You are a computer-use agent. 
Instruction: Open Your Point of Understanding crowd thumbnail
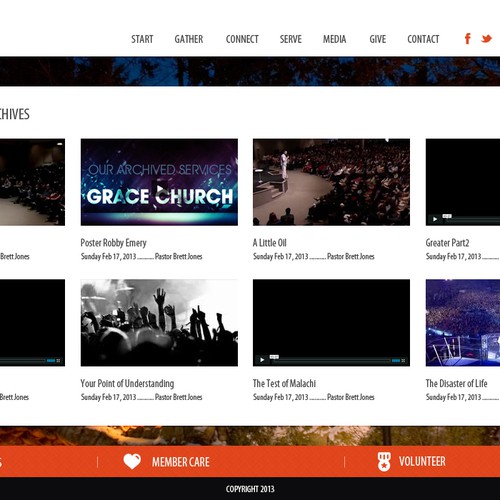click(159, 323)
